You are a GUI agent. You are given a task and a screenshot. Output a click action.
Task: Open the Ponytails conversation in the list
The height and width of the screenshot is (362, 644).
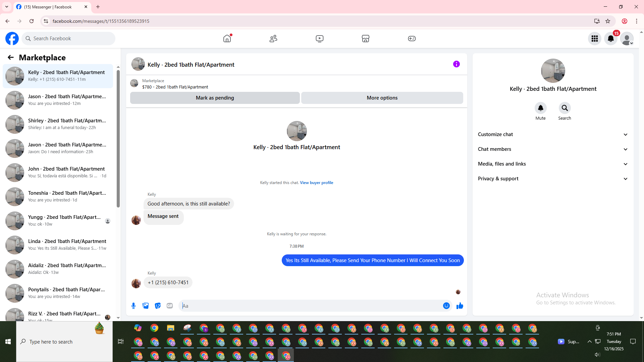pos(58,293)
